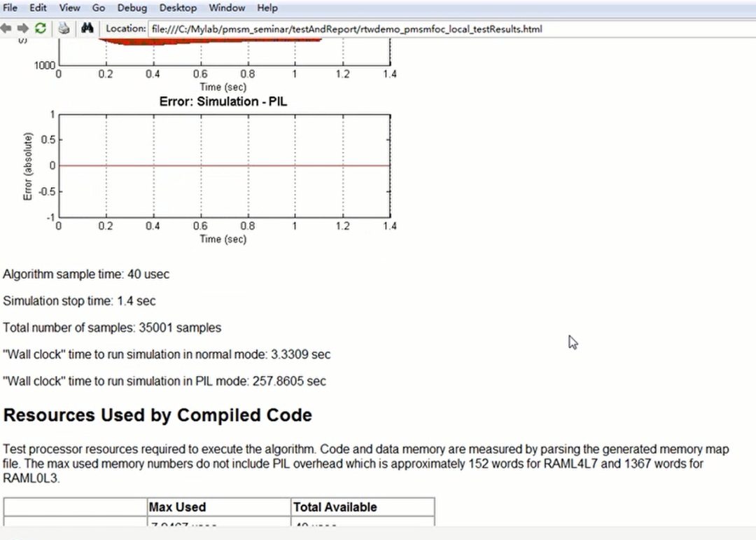Open the Desktop menu
The height and width of the screenshot is (540, 756).
178,8
